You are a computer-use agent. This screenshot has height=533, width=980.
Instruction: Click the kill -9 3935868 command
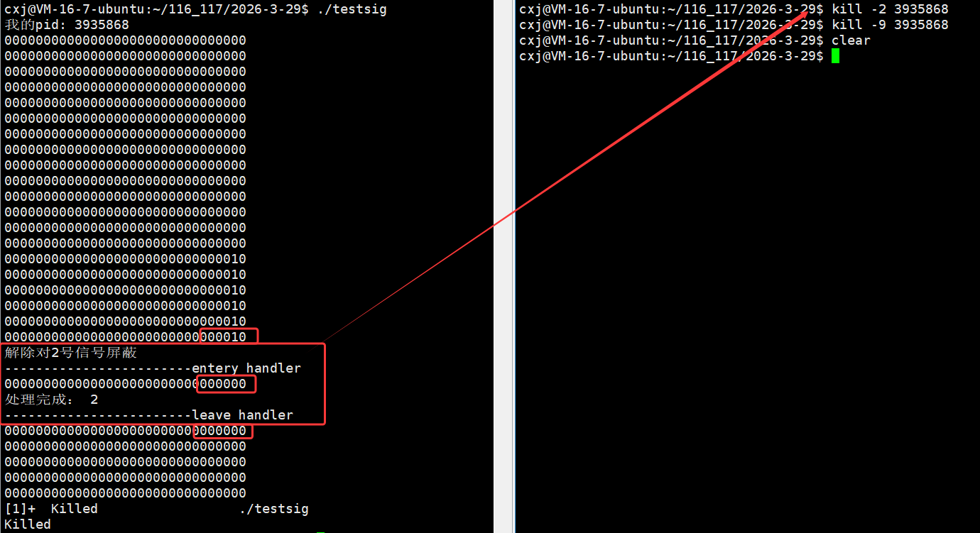[x=890, y=25]
